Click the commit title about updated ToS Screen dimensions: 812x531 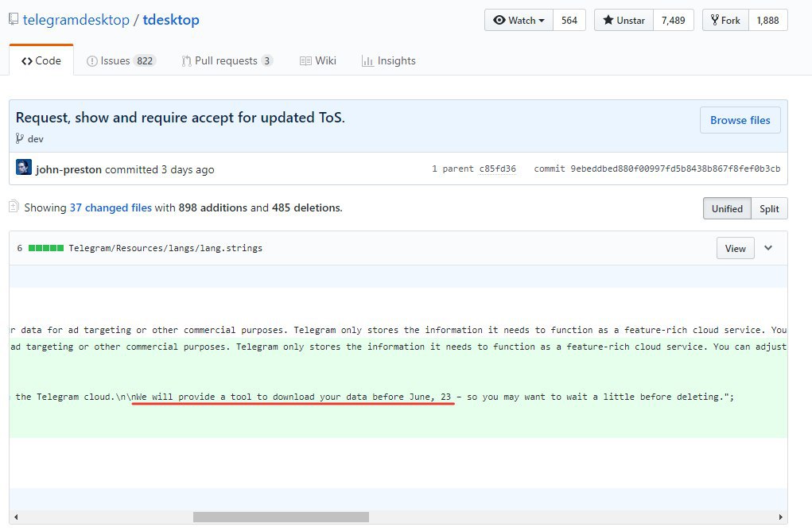coord(181,118)
